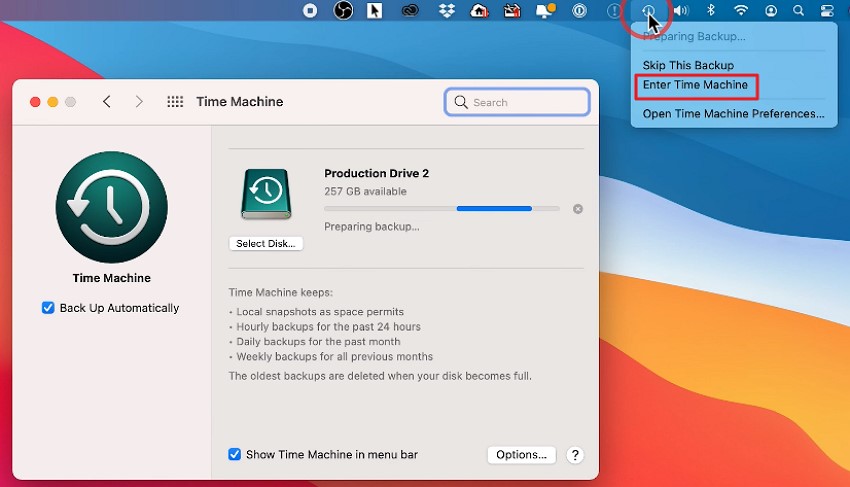The image size is (850, 487).
Task: Click the Weekly backups for all previous months line
Action: click(x=334, y=356)
